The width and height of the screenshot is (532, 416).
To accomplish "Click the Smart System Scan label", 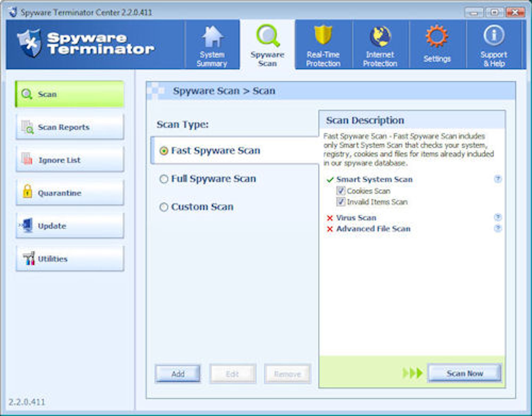I will (374, 179).
